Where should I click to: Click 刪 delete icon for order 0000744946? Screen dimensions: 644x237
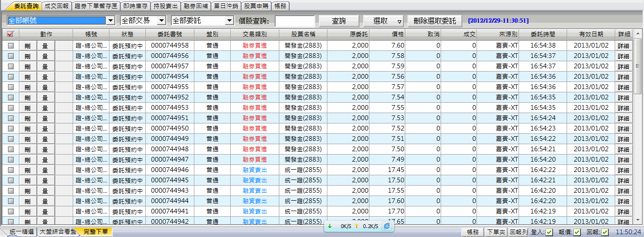coord(27,170)
